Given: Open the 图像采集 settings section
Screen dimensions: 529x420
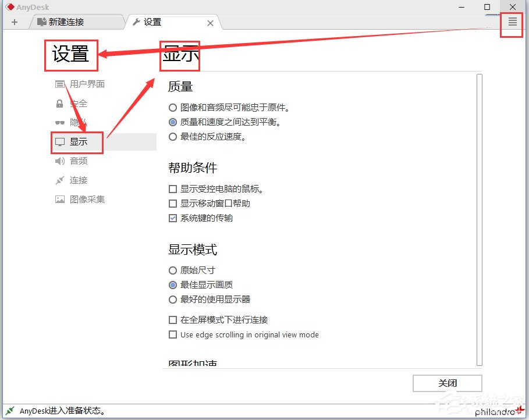Looking at the screenshot, I should 84,200.
